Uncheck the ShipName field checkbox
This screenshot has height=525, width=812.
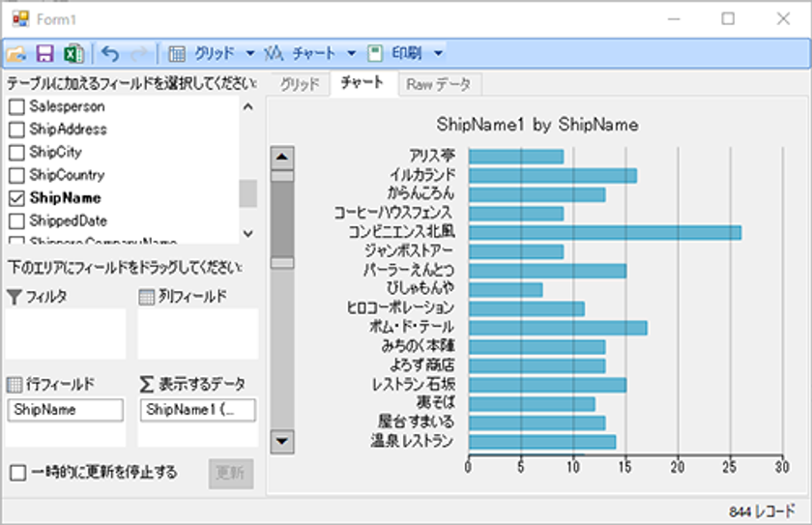(x=17, y=198)
